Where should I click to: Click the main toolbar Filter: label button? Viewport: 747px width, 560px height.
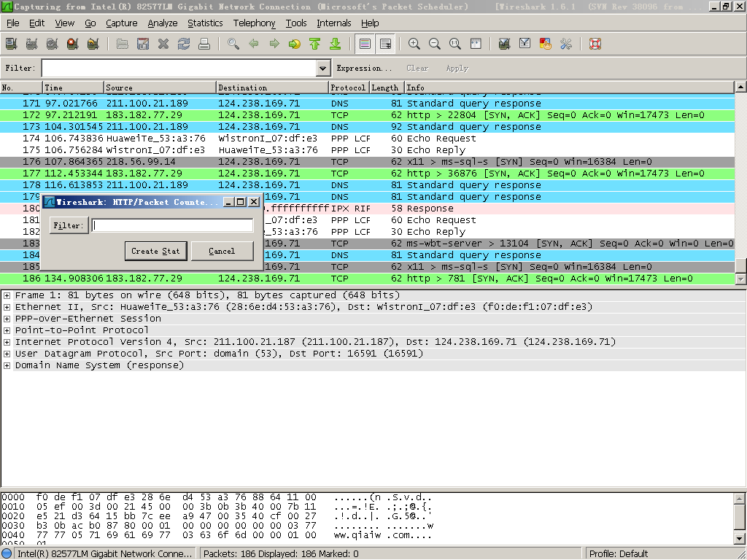click(20, 68)
